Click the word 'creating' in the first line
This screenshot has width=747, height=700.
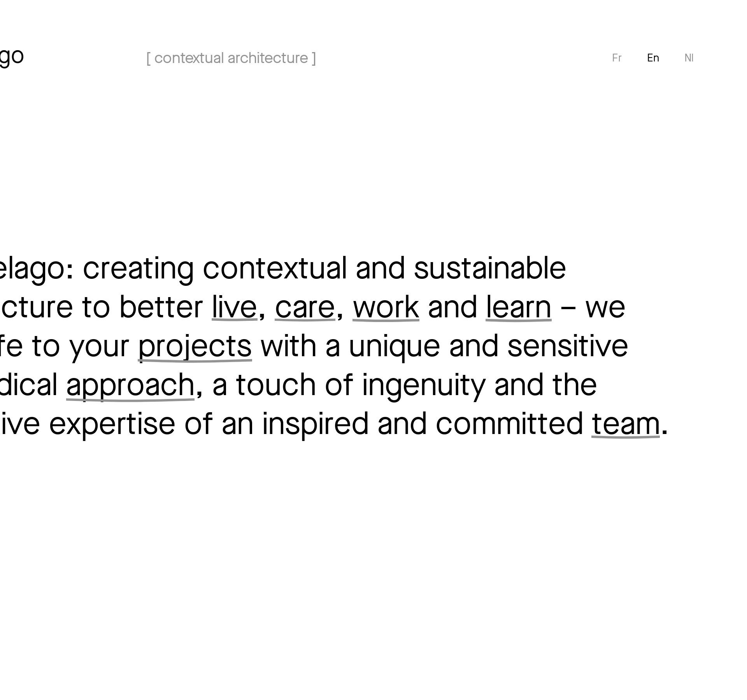(x=138, y=269)
